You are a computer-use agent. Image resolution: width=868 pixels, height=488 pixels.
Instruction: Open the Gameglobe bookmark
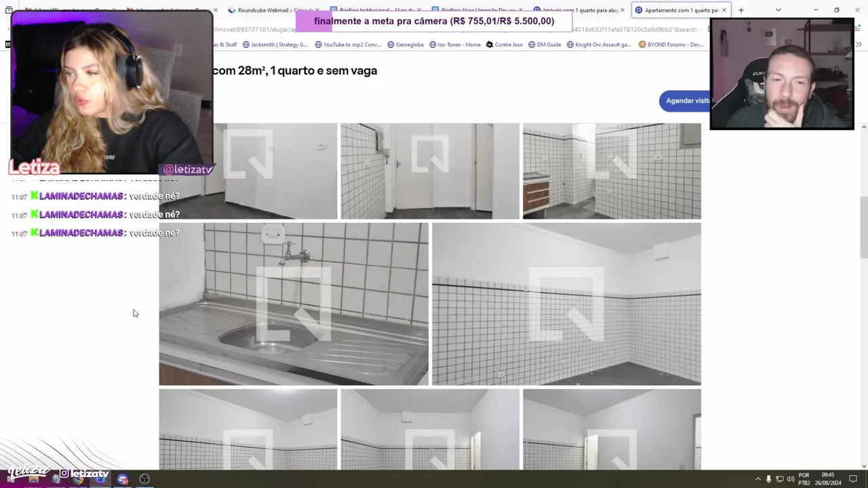point(406,45)
